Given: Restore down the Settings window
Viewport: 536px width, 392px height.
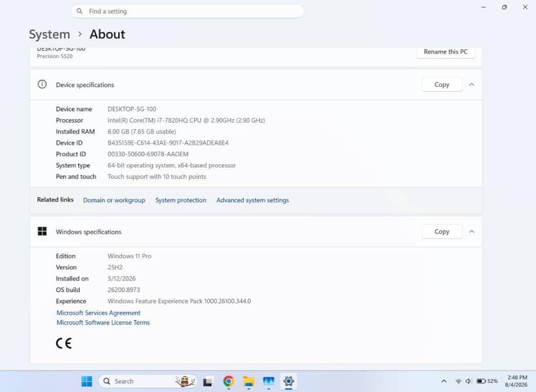Looking at the screenshot, I should point(504,7).
